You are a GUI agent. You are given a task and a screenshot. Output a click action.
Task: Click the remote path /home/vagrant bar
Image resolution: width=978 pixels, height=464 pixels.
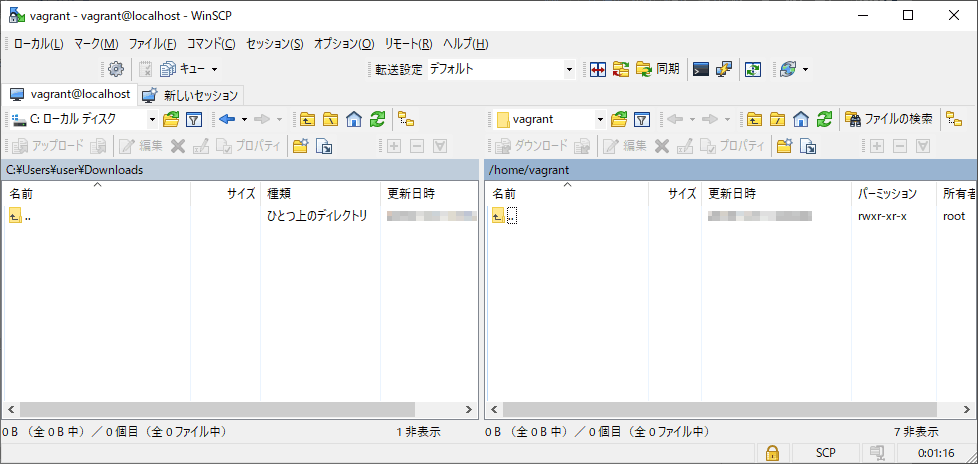pyautogui.click(x=730, y=170)
